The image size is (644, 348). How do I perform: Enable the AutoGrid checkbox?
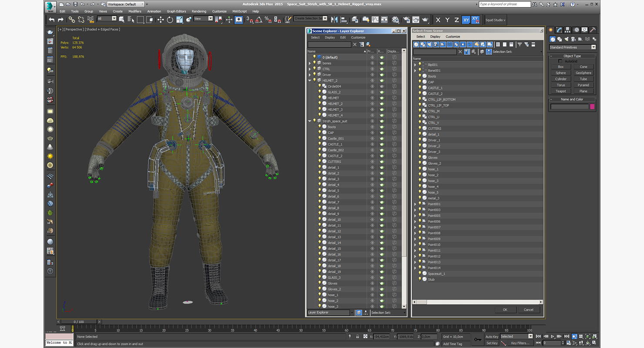pyautogui.click(x=560, y=61)
